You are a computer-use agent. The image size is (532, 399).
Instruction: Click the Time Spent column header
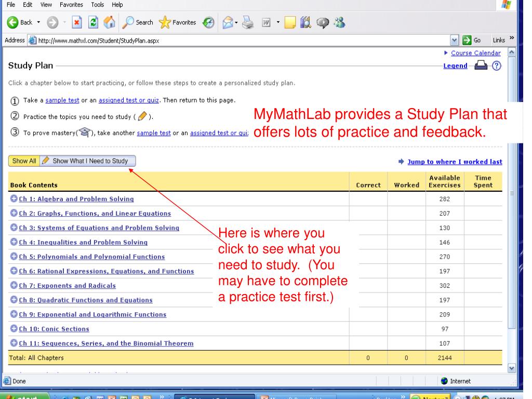click(483, 181)
